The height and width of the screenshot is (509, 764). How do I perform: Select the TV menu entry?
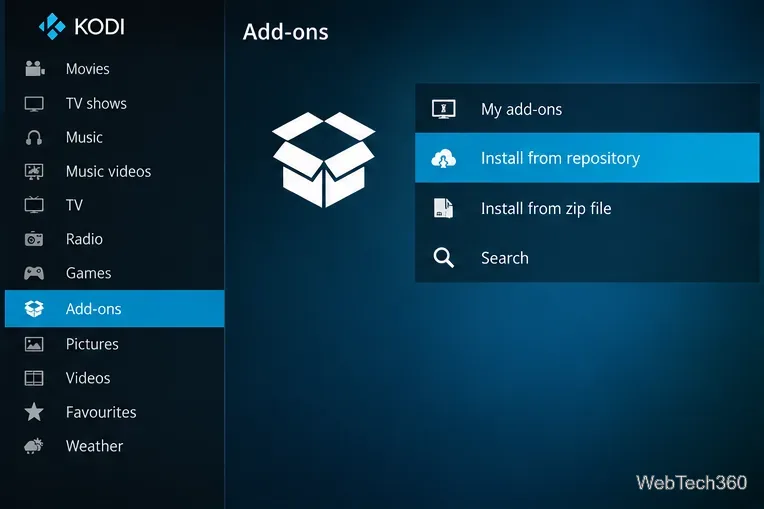115,205
